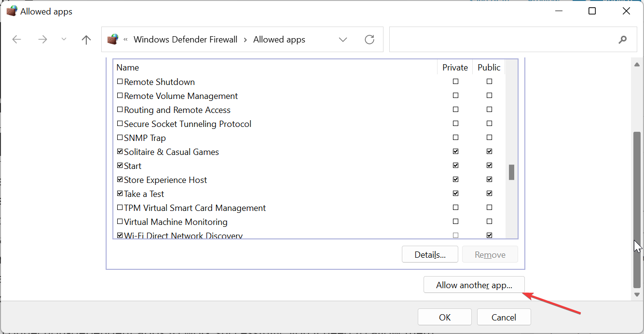Image resolution: width=644 pixels, height=334 pixels.
Task: Minimize the Allowed apps window
Action: (558, 11)
